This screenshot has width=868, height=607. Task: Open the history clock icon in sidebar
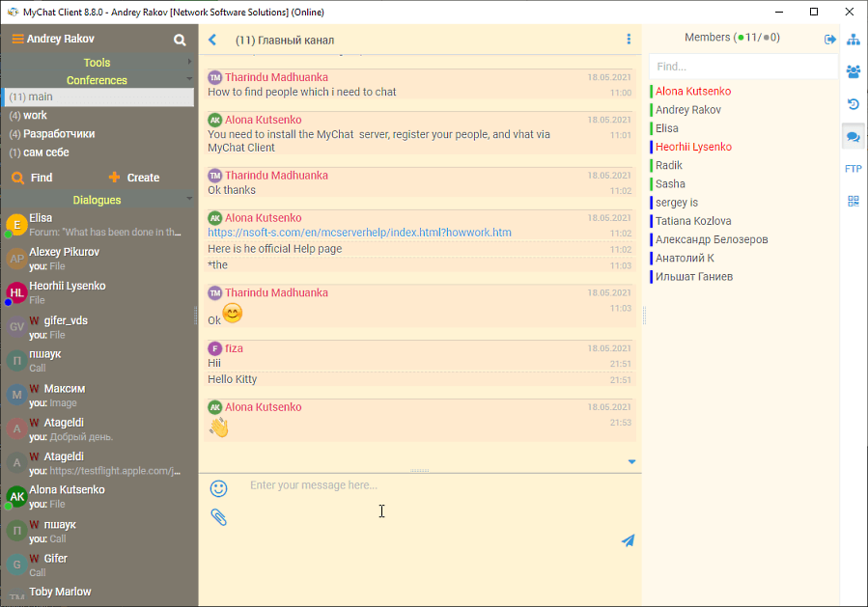(853, 104)
